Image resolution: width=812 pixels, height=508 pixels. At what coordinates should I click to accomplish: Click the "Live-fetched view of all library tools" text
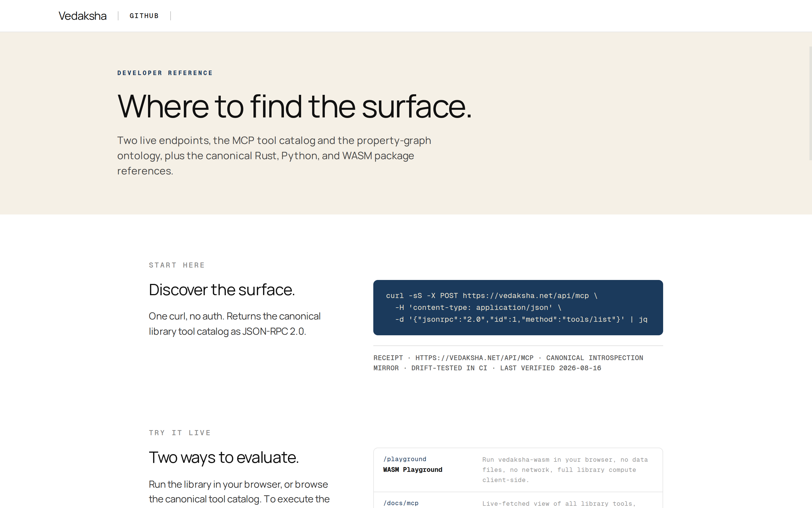point(559,504)
